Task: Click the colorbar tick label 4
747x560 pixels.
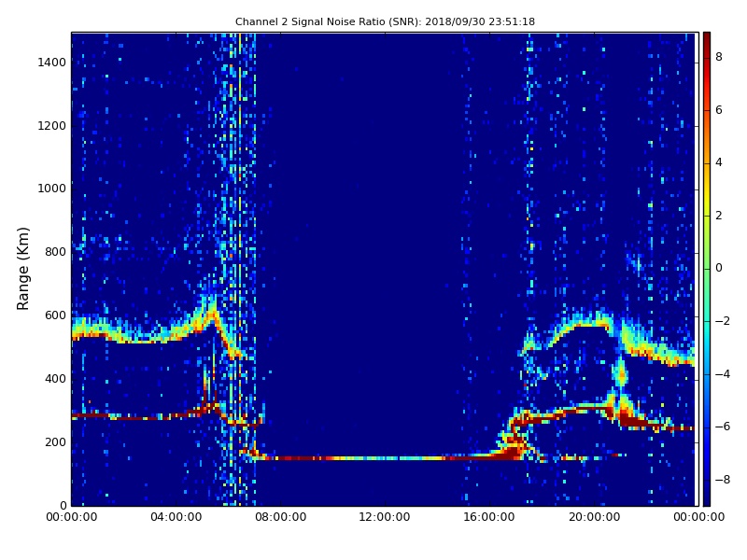Action: (x=719, y=162)
